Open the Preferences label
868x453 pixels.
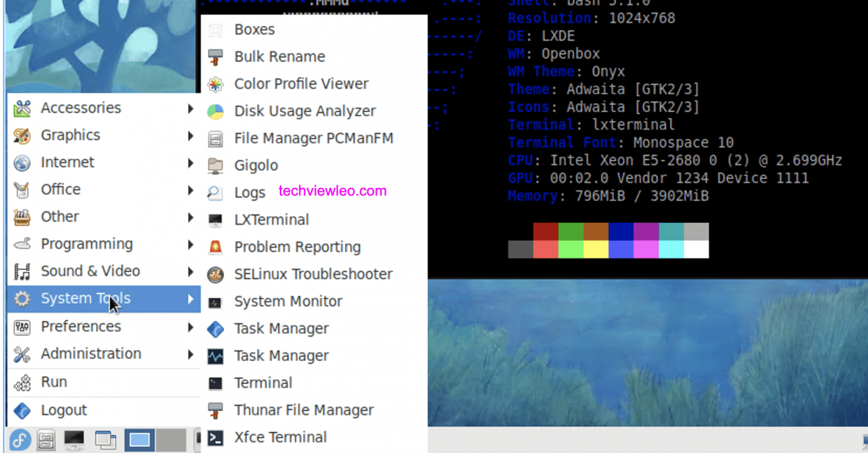pyautogui.click(x=81, y=326)
